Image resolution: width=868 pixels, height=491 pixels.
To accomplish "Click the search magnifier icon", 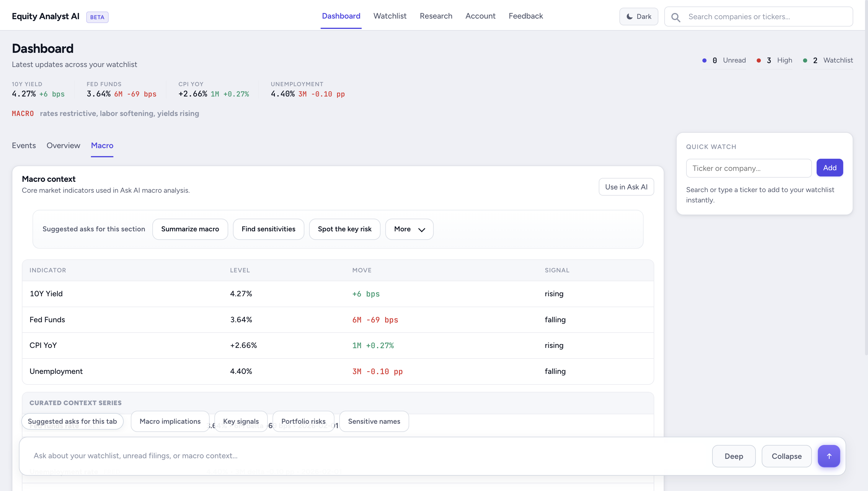I will coord(676,17).
